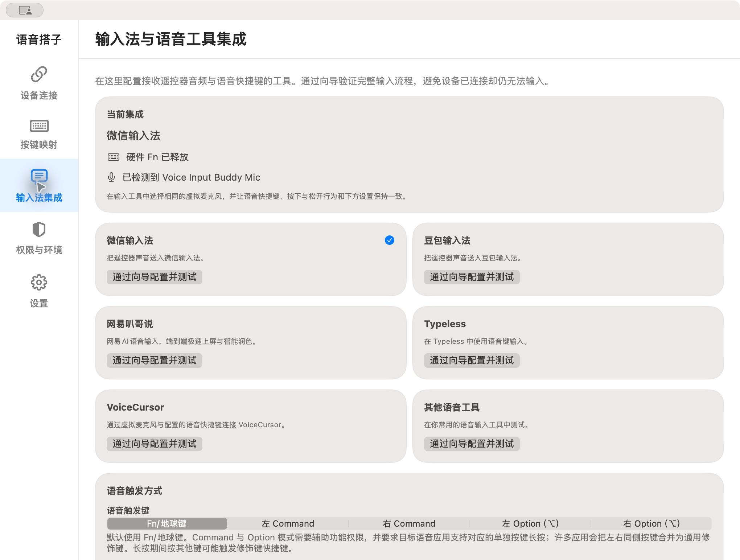Switch to the 按键映射 sidebar tab label
The height and width of the screenshot is (560, 740).
coord(39,145)
